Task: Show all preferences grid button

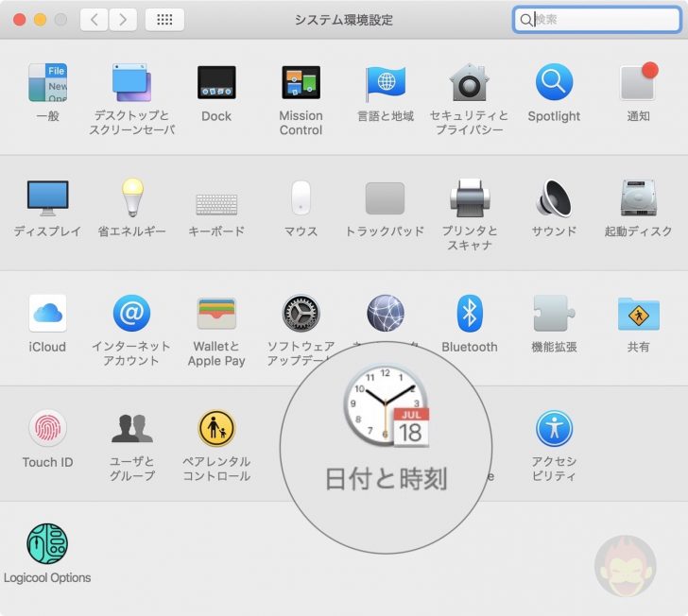Action: 164,20
